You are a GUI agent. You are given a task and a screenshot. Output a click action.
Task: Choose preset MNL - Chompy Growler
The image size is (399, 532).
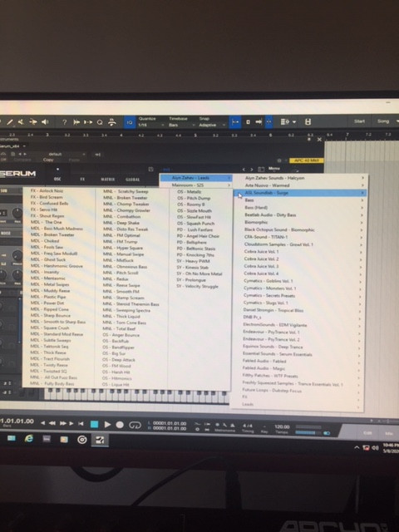[126, 210]
